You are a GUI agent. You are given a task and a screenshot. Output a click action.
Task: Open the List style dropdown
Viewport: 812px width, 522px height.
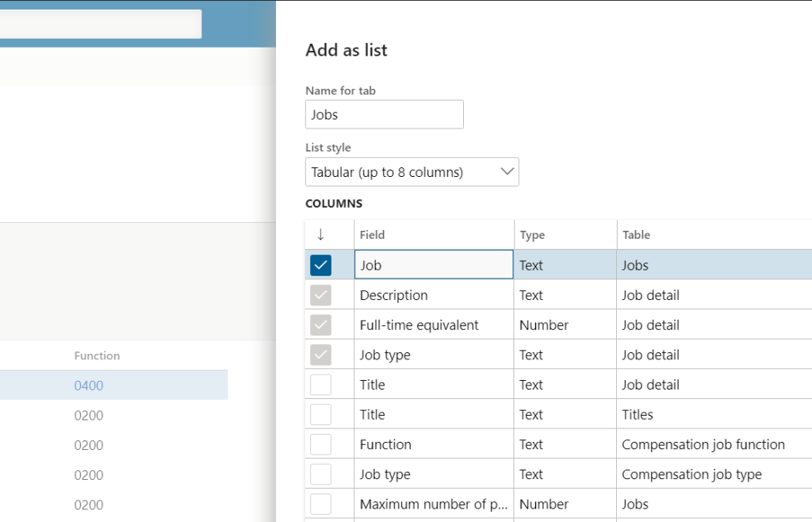(x=411, y=172)
